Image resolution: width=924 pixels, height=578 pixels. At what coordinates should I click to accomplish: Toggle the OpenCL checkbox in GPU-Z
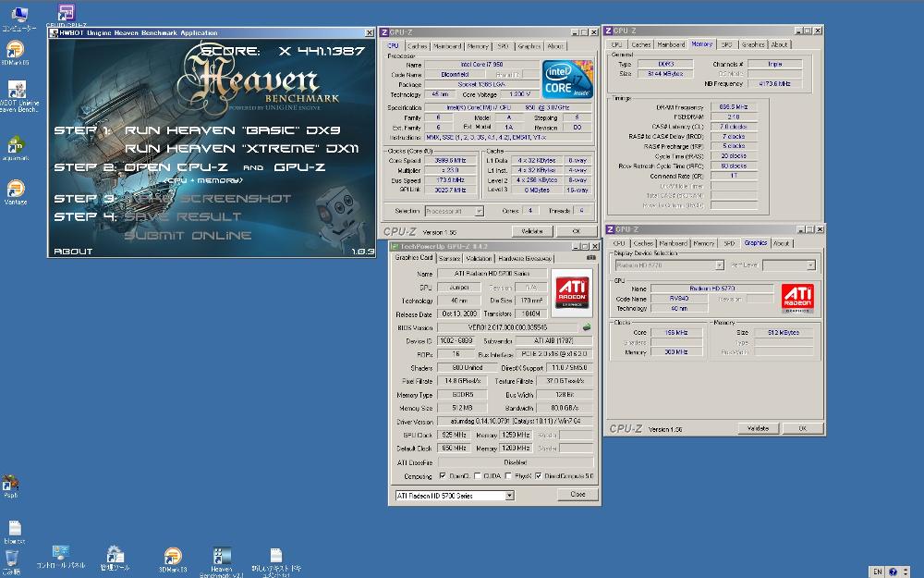pyautogui.click(x=443, y=476)
